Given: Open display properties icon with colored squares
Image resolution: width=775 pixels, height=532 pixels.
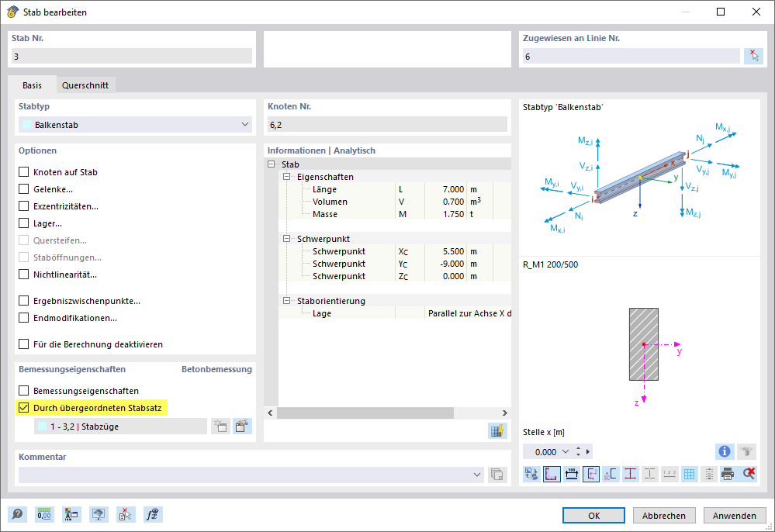Looking at the screenshot, I should tap(71, 515).
